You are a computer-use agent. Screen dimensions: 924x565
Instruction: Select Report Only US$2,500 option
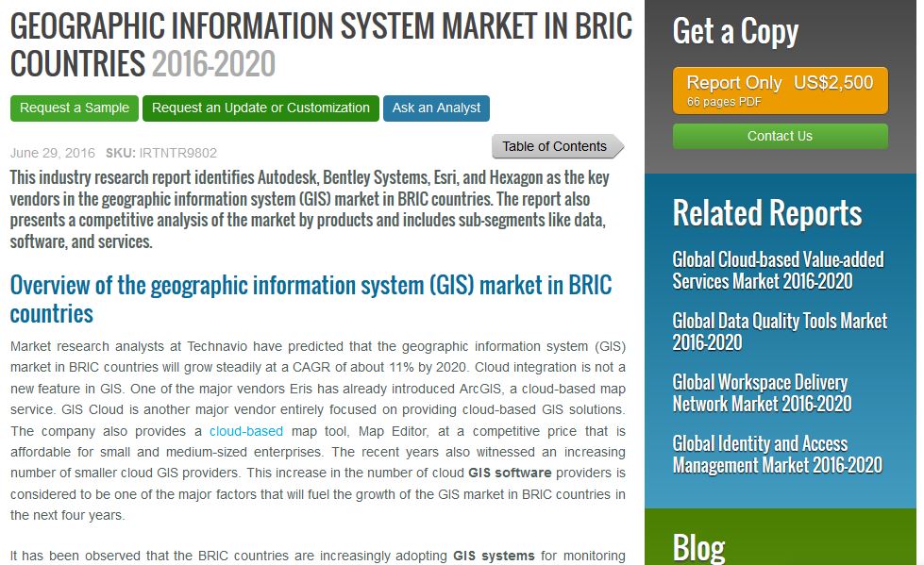(780, 91)
